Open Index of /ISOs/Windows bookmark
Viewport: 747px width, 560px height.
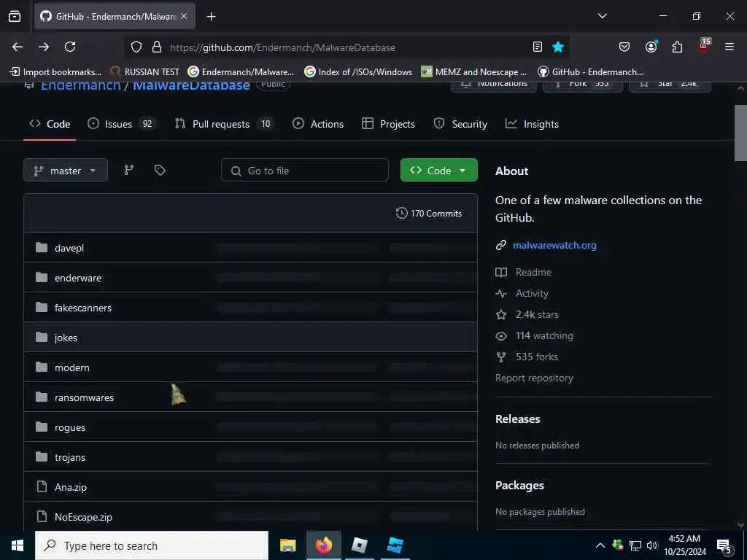pos(358,72)
